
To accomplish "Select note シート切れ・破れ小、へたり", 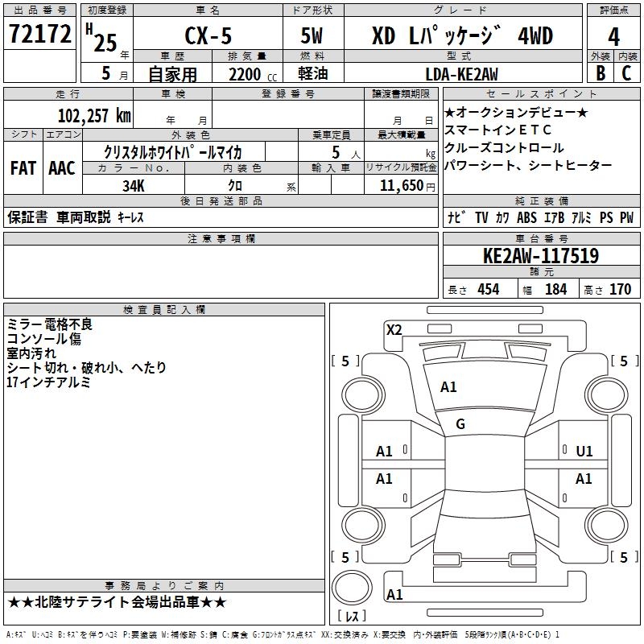I will coord(86,367).
